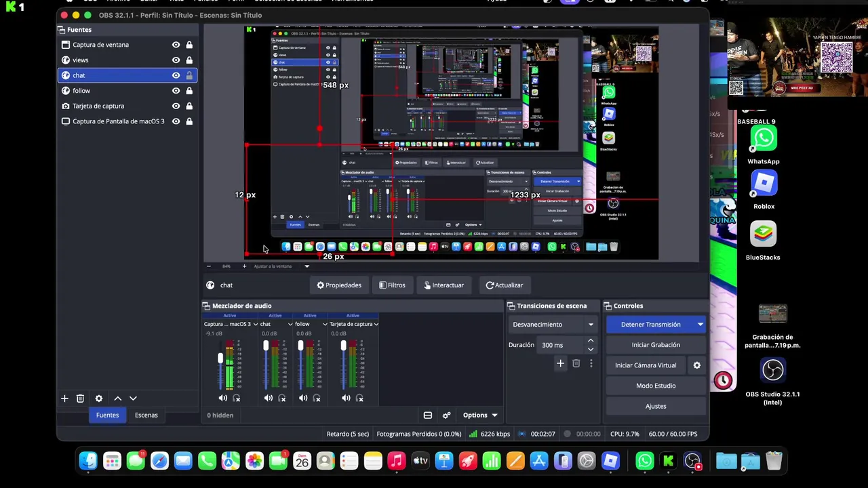Hide the follow source
Screen dimensions: 868x488
click(x=176, y=90)
